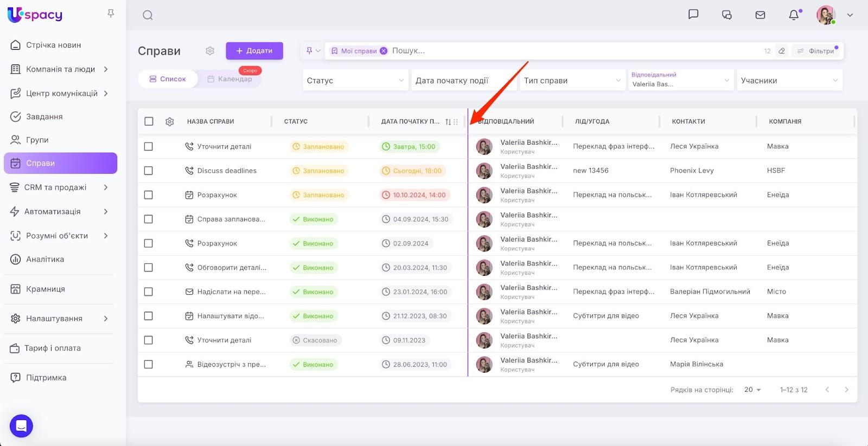Image resolution: width=868 pixels, height=446 pixels.
Task: Click the Скасовано status badge
Action: (315, 340)
